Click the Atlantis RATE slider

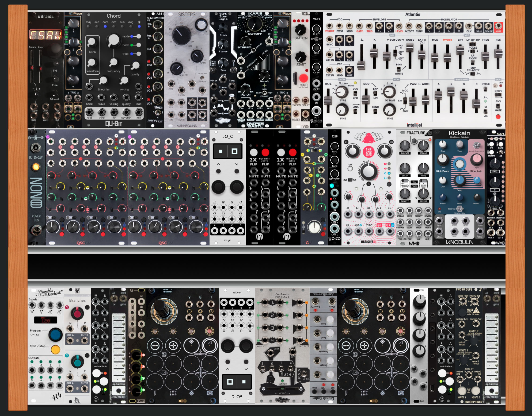328,101
